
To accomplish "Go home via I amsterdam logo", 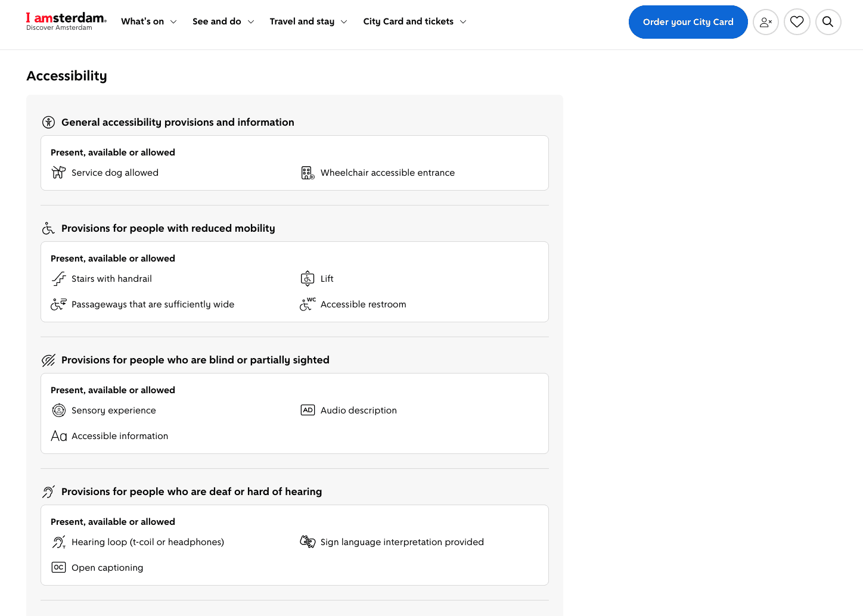I will click(x=66, y=21).
